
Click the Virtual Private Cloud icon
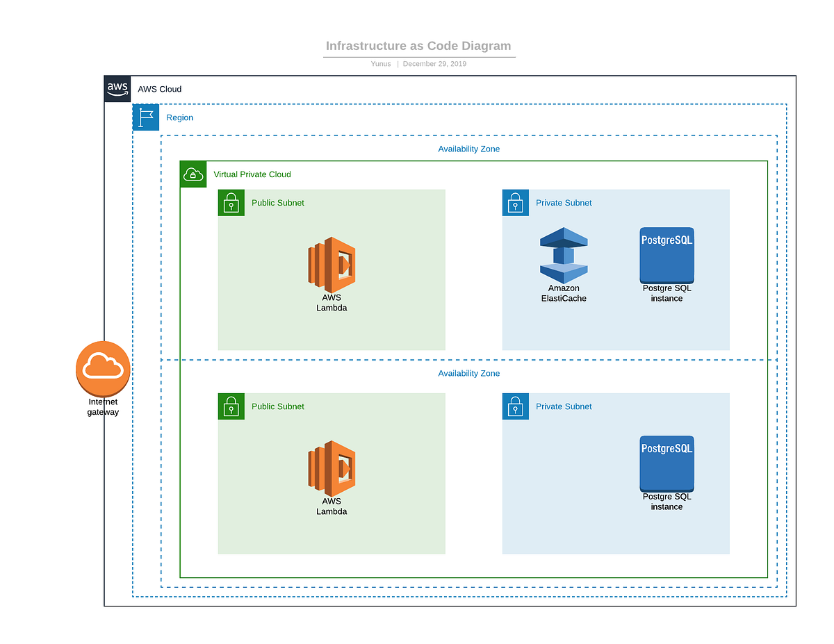[x=193, y=174]
